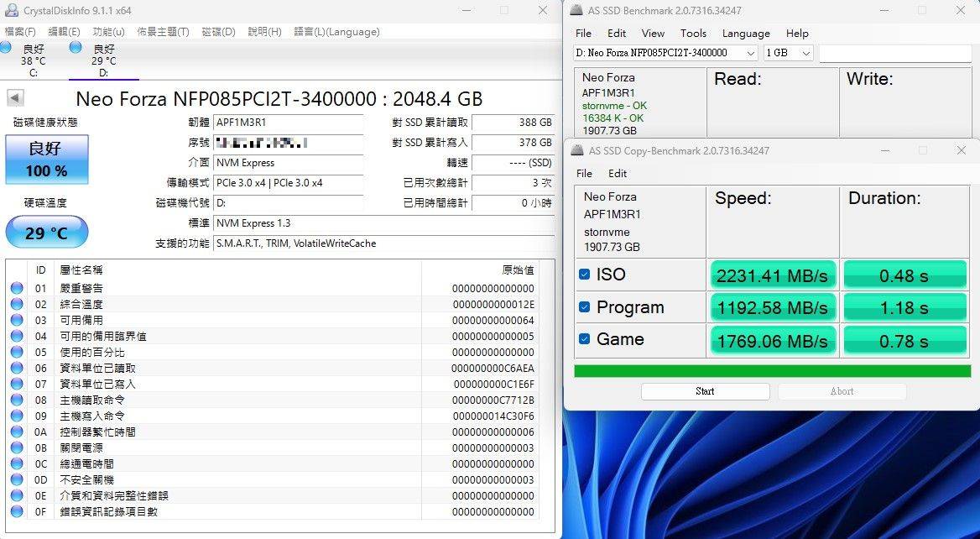Click the CrystalDiskInfo title bar icon
This screenshot has width=980, height=539.
point(10,10)
